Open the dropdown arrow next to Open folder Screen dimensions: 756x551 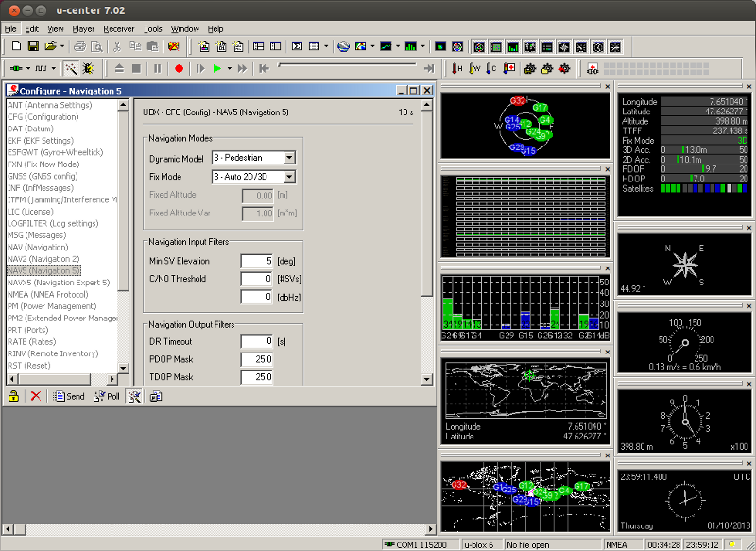coord(62,46)
